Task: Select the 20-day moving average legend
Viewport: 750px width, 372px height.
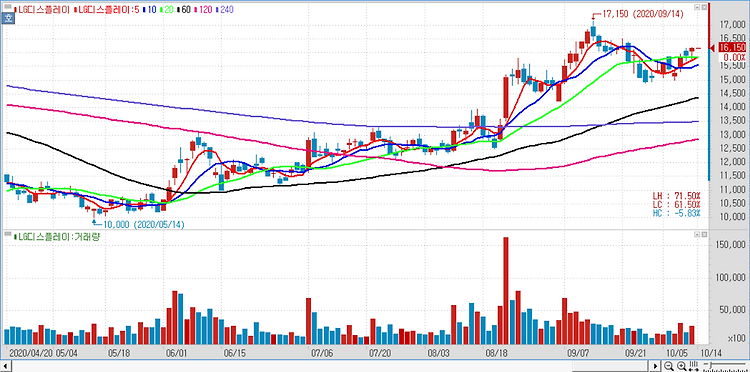Action: tap(166, 10)
